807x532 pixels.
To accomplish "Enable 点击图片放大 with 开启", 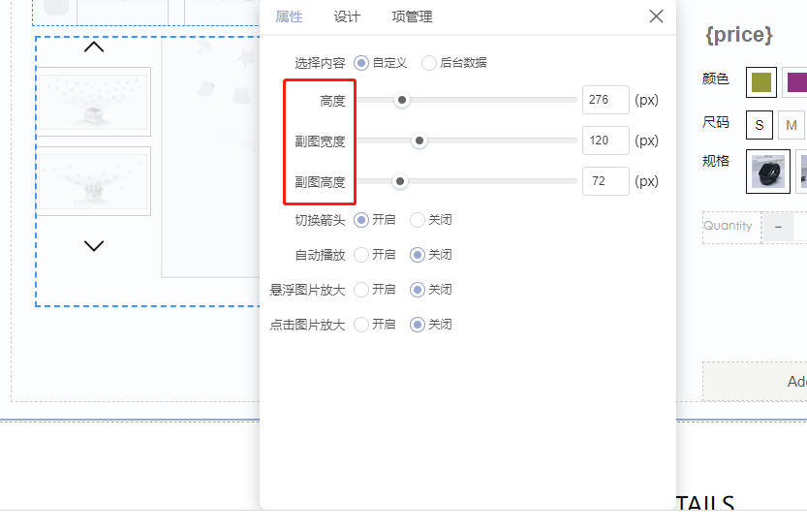I will [361, 325].
